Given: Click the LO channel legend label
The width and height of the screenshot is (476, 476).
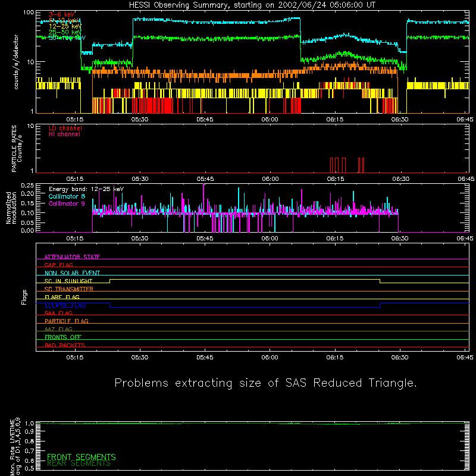Looking at the screenshot, I should point(65,128).
